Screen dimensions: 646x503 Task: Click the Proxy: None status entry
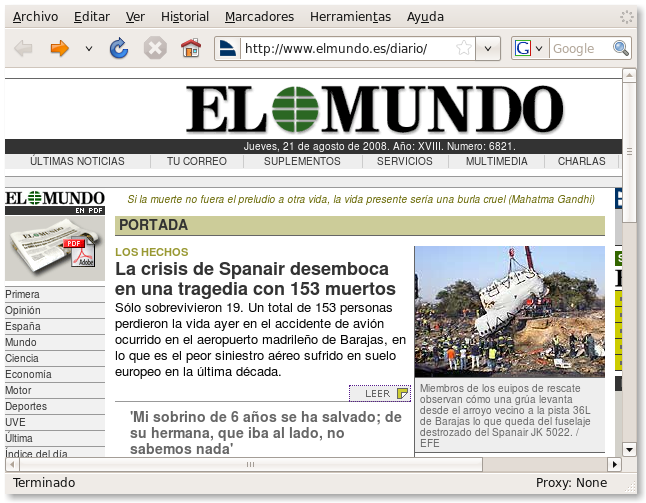[x=571, y=482]
